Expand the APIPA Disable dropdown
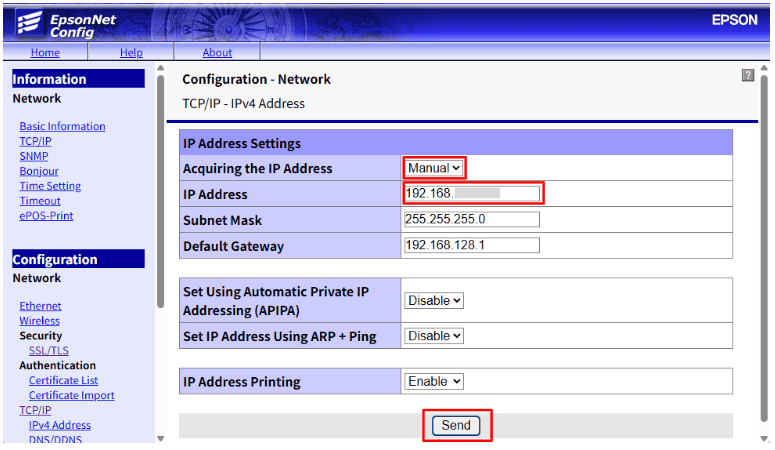775x450 pixels. pos(435,300)
